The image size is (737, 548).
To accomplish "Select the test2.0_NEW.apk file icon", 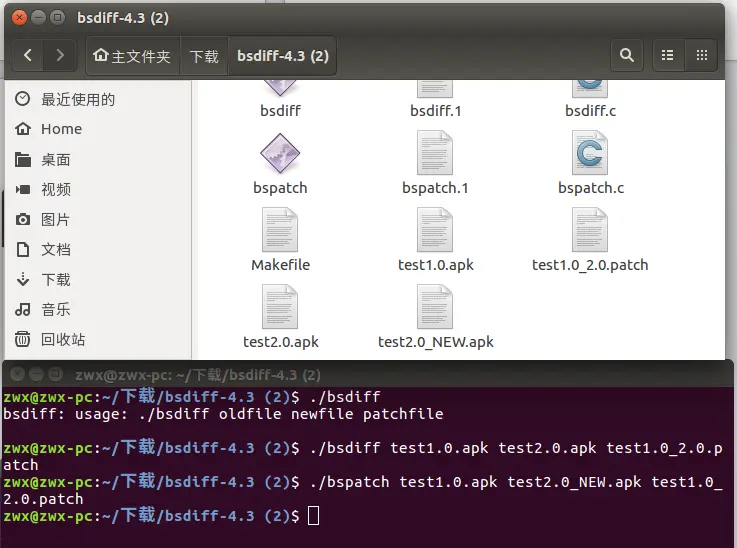I will 435,307.
